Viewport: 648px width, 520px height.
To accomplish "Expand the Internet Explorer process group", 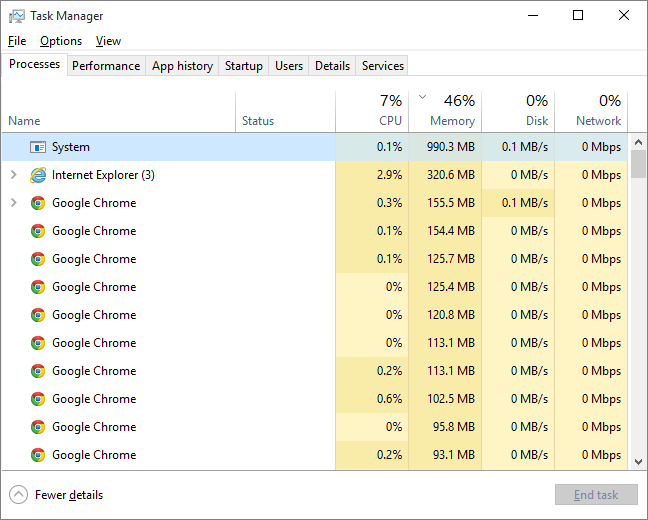I will (13, 175).
